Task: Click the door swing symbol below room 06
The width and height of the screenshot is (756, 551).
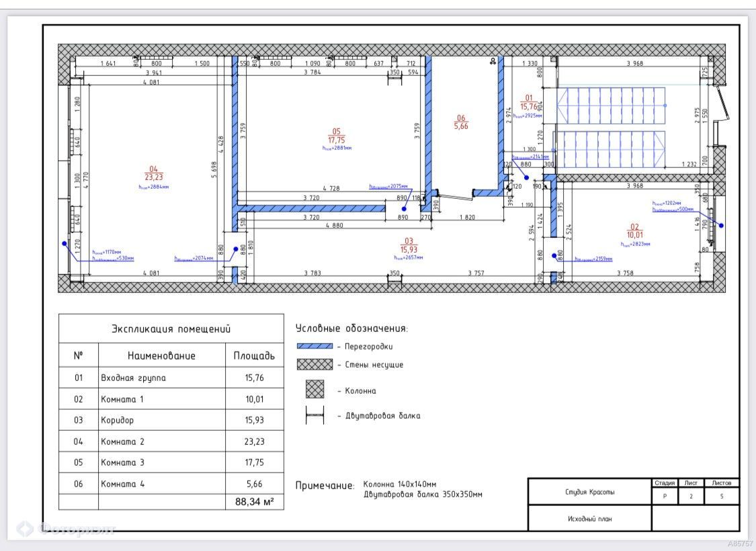Action: point(456,196)
